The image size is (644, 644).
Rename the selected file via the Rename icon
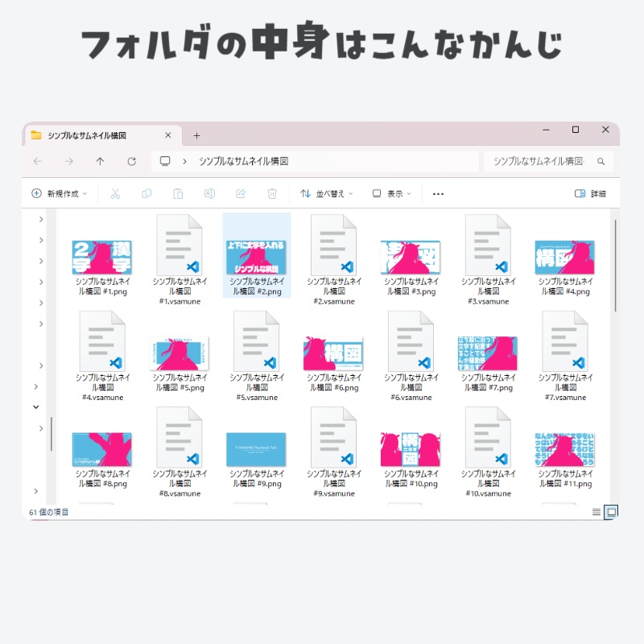[208, 193]
